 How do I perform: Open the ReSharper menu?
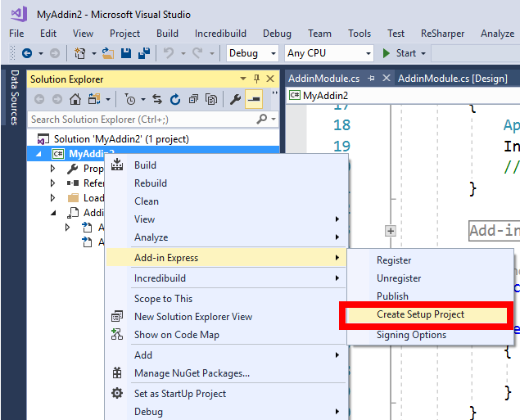click(442, 34)
